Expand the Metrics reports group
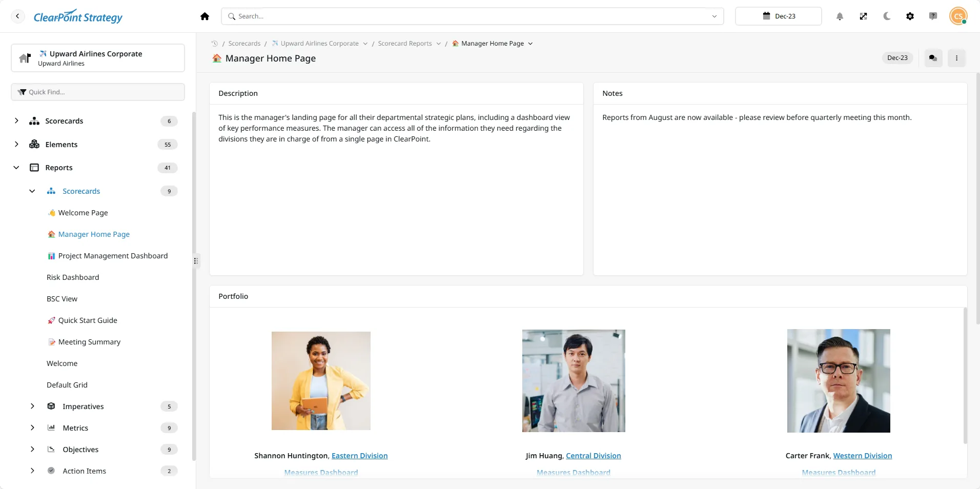The height and width of the screenshot is (489, 980). pyautogui.click(x=32, y=428)
